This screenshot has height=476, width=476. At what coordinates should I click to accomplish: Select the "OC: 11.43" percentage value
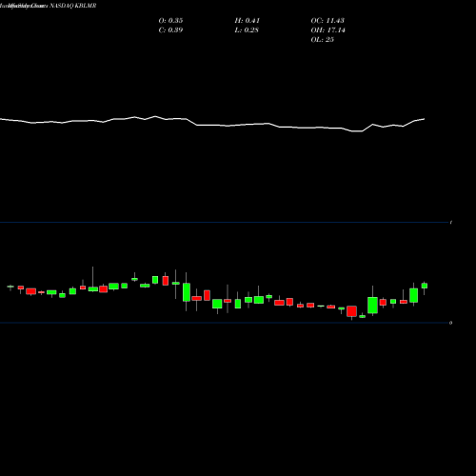[327, 21]
